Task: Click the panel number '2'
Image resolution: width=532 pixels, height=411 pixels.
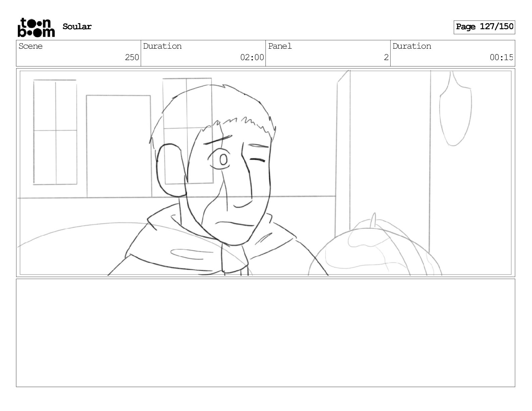Action: tap(386, 57)
